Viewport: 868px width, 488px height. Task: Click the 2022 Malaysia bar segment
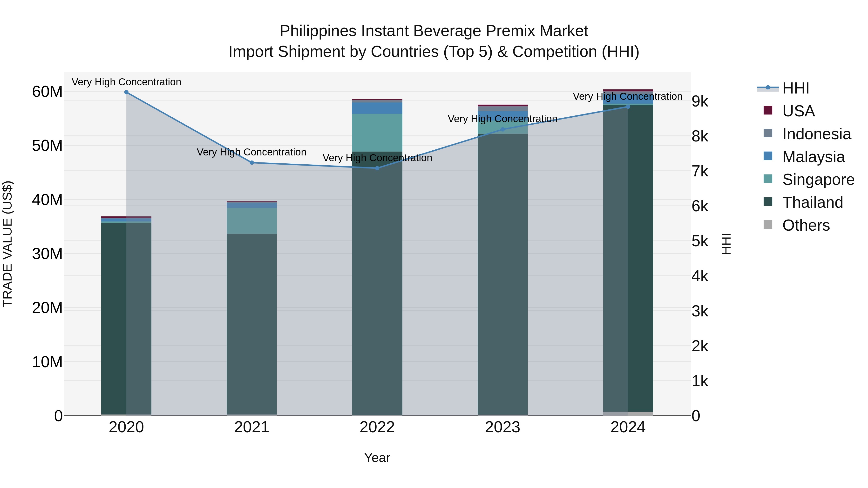pos(377,108)
